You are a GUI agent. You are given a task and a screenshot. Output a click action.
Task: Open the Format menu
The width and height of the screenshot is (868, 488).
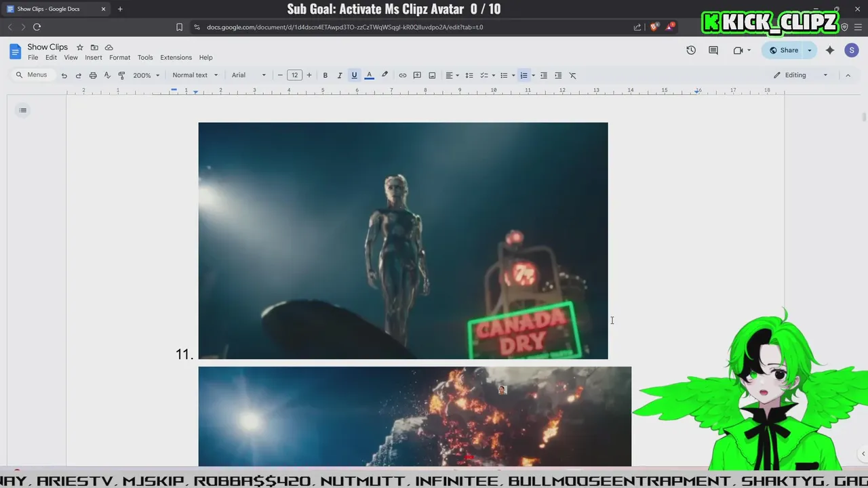(119, 58)
